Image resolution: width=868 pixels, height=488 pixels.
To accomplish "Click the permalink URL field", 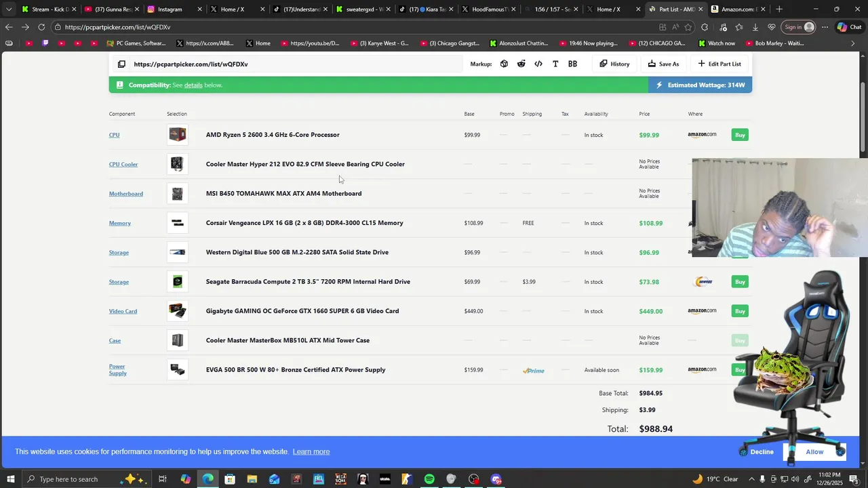I will (296, 64).
